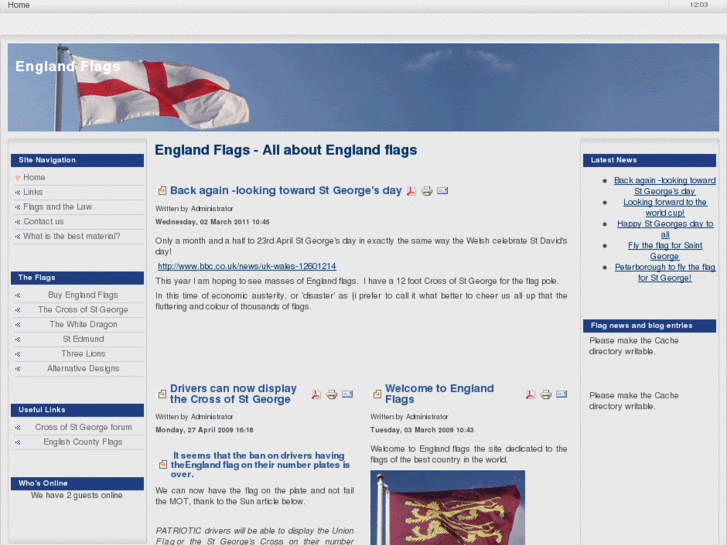Open Links in Site Navigation
The width and height of the screenshot is (727, 545).
[x=33, y=192]
